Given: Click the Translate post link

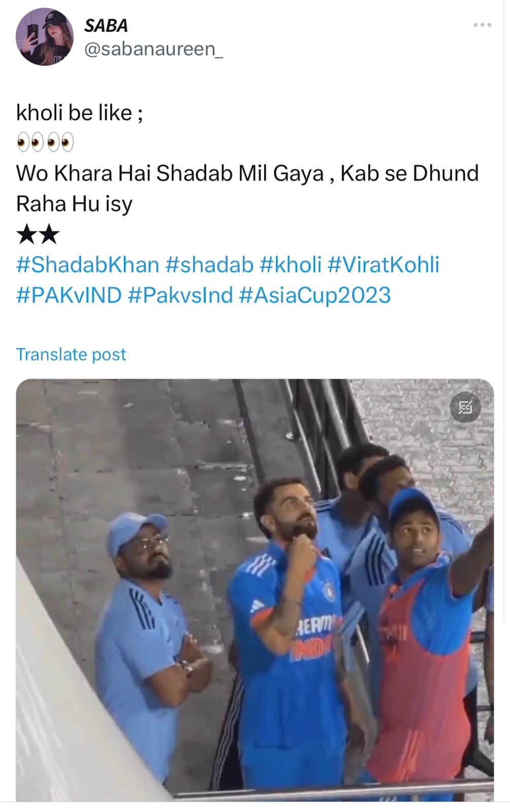Looking at the screenshot, I should point(71,354).
